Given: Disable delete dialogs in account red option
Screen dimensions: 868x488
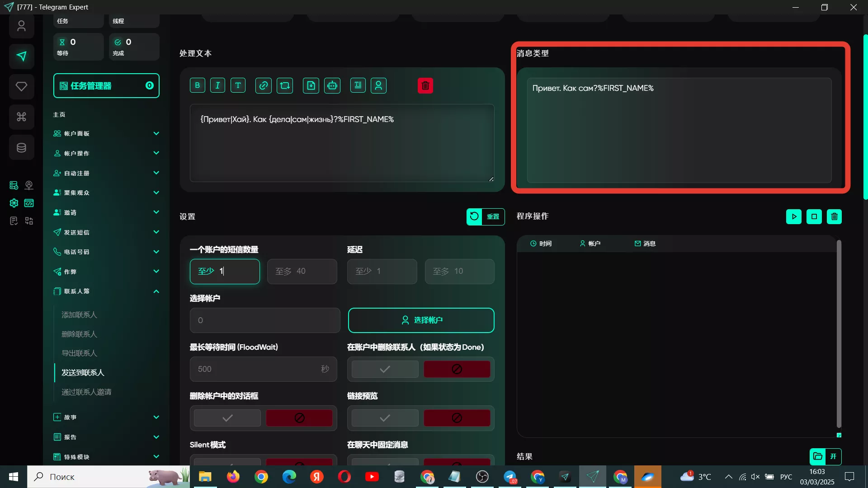Looking at the screenshot, I should point(299,418).
